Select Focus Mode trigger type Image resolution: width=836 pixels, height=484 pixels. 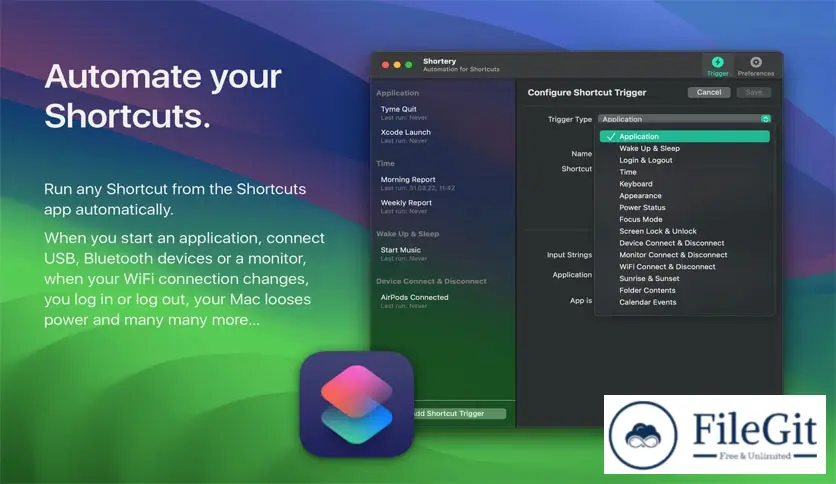point(640,219)
